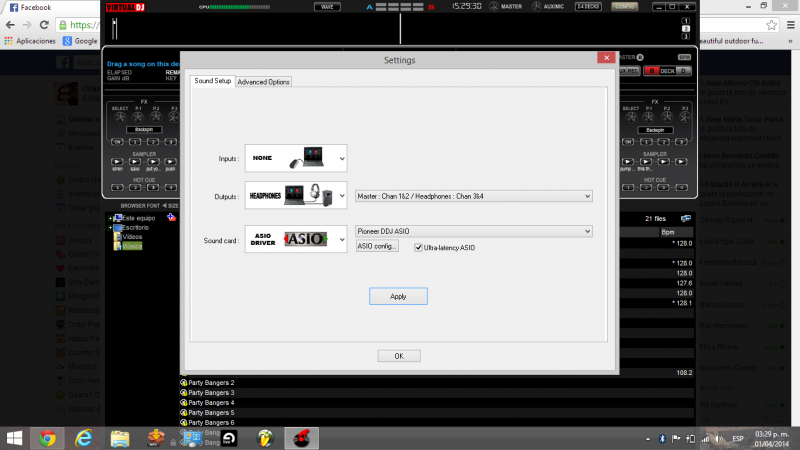Click the backspin effect name on left deck
This screenshot has height=450, width=800.
pyautogui.click(x=144, y=130)
